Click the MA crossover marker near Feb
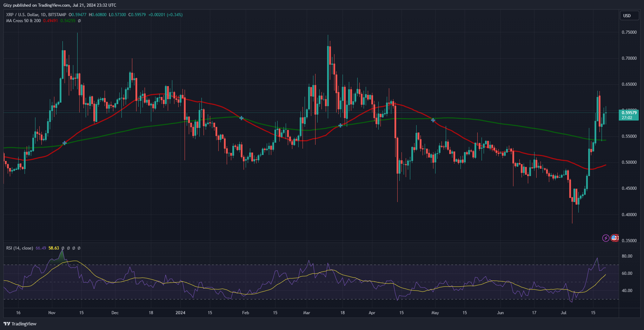Screen dimensions: 644x330 pos(241,118)
